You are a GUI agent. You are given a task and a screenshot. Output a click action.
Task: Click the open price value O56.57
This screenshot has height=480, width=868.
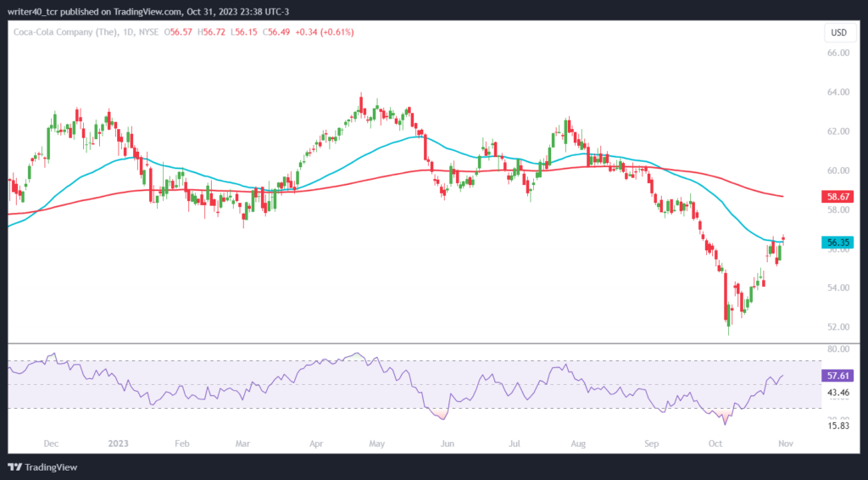[x=178, y=32]
